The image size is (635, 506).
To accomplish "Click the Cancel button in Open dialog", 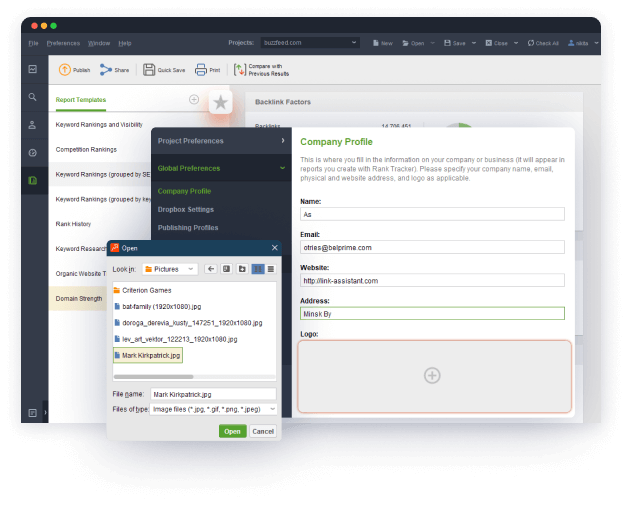I will [x=263, y=431].
